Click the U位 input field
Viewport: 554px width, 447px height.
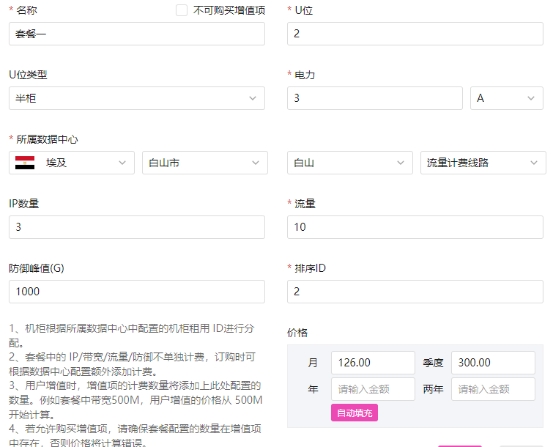point(415,34)
